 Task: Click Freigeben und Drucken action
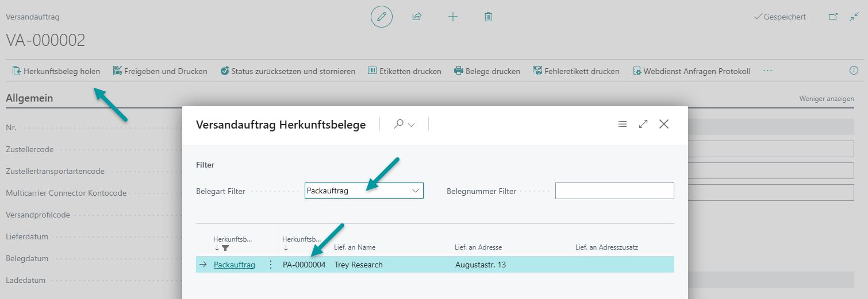pos(160,71)
